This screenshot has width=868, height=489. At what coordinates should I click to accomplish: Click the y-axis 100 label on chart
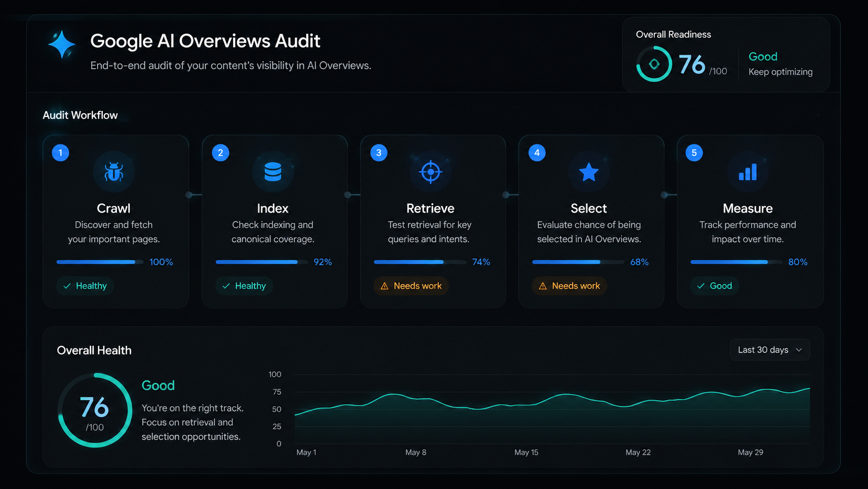pyautogui.click(x=275, y=374)
